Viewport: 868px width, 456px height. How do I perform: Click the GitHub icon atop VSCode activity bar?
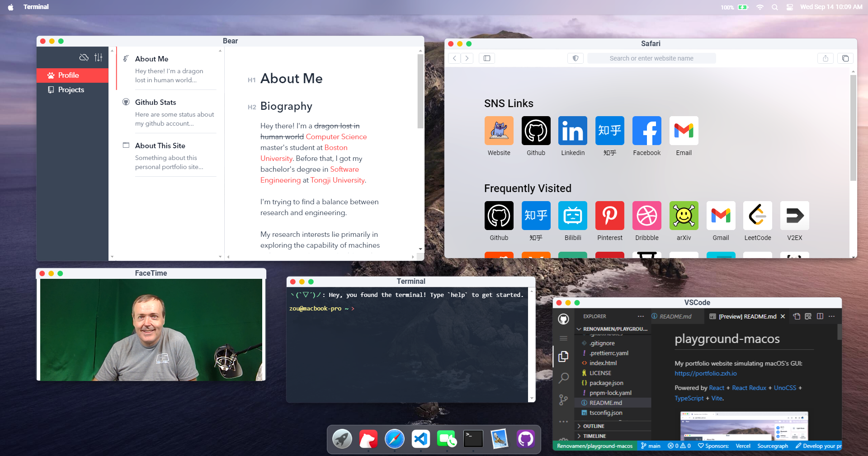click(563, 320)
